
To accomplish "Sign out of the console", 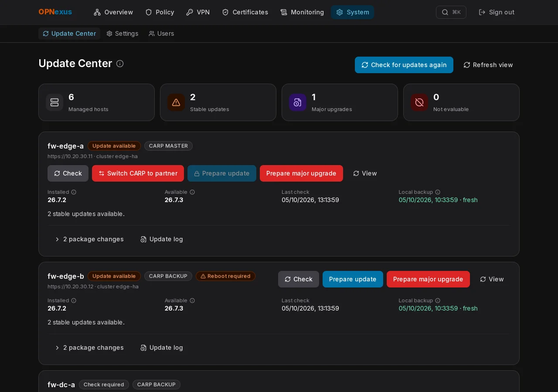I will pyautogui.click(x=497, y=12).
